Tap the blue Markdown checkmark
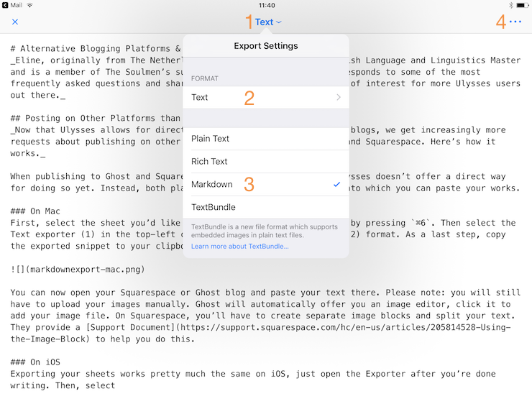 tap(336, 184)
